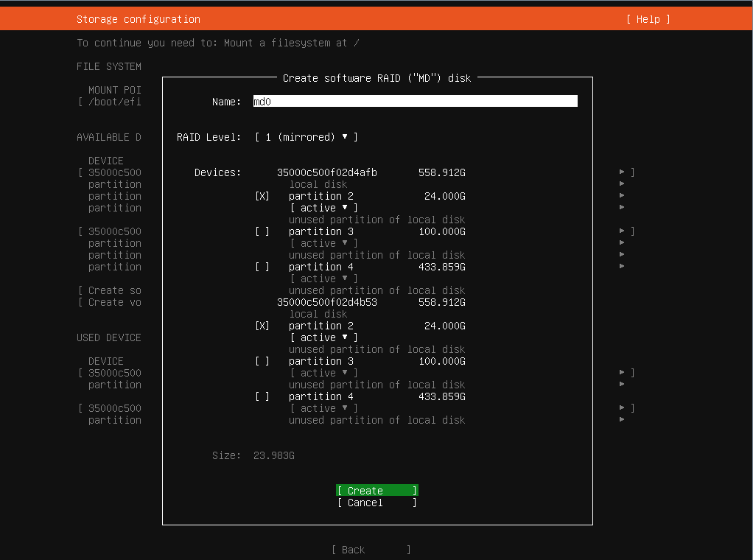This screenshot has height=560, width=753.
Task: Check partition 3 of disk 35000c500f02d4b53
Action: [x=262, y=361]
